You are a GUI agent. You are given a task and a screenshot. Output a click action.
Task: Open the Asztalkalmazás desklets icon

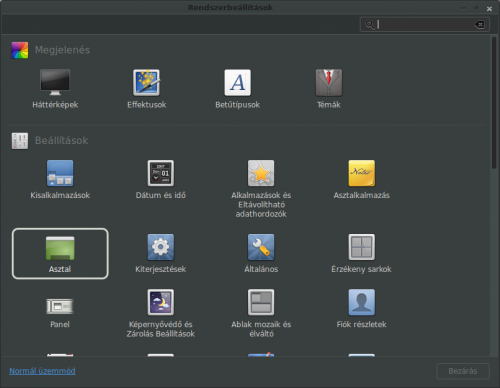coord(362,173)
